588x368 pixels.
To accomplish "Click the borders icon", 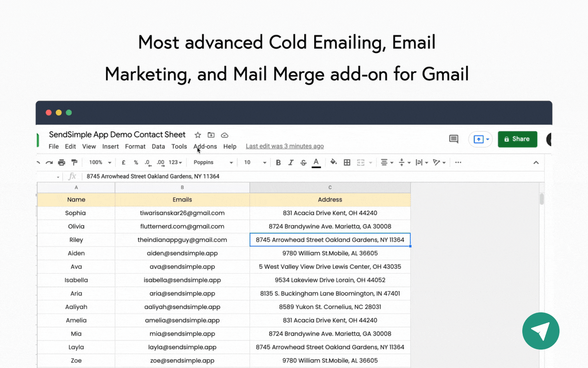I will coord(347,162).
